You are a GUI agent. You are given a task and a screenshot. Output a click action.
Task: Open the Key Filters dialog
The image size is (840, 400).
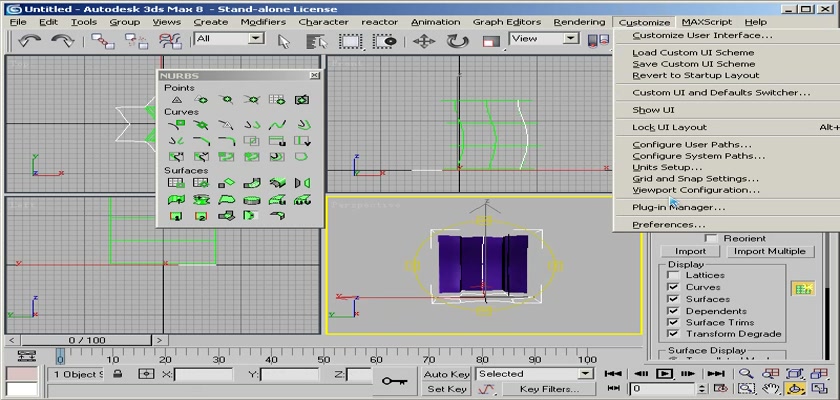[549, 389]
